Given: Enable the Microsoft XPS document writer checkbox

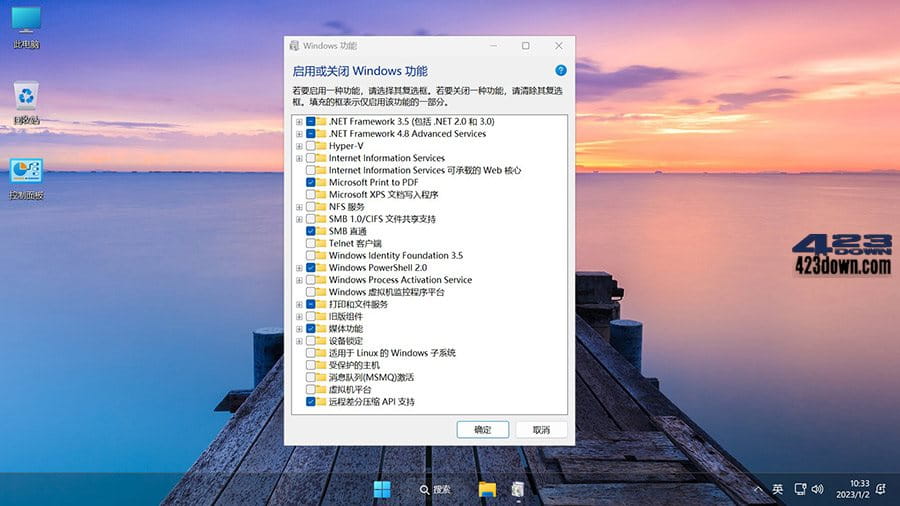Looking at the screenshot, I should pos(311,194).
